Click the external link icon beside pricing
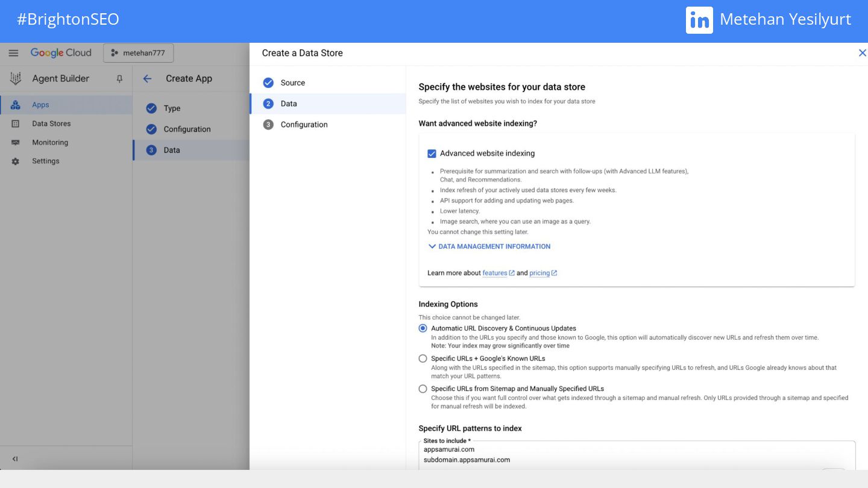Screen dimensions: 868x488 (x=554, y=273)
